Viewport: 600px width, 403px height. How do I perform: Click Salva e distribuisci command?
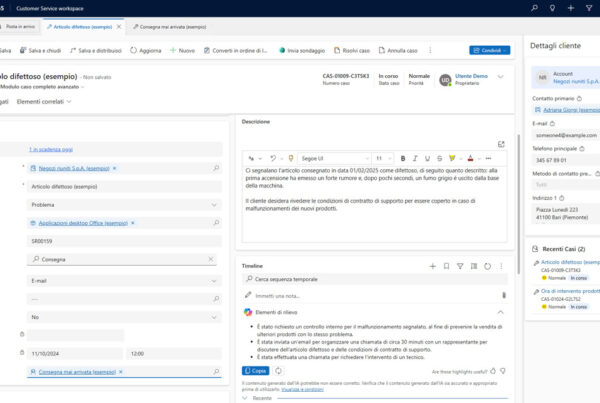click(96, 51)
